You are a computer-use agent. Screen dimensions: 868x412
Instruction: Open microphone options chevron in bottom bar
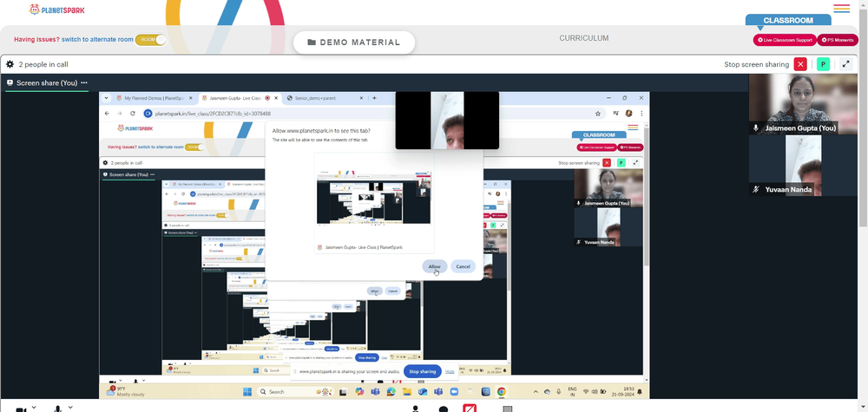[x=70, y=408]
